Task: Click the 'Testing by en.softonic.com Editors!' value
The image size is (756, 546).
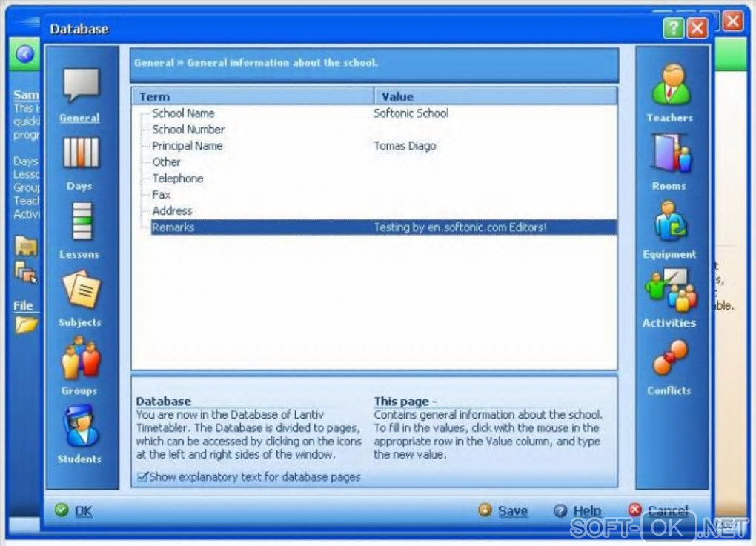Action: (460, 227)
